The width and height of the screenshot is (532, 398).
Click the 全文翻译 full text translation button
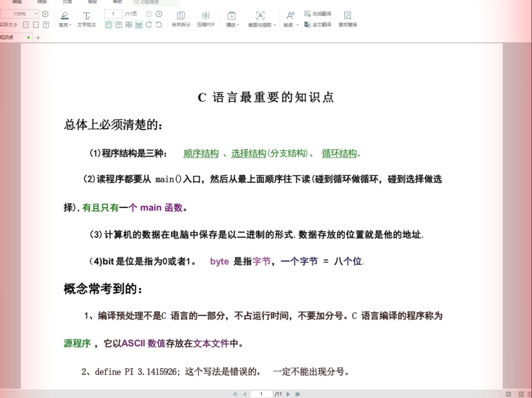tap(318, 25)
